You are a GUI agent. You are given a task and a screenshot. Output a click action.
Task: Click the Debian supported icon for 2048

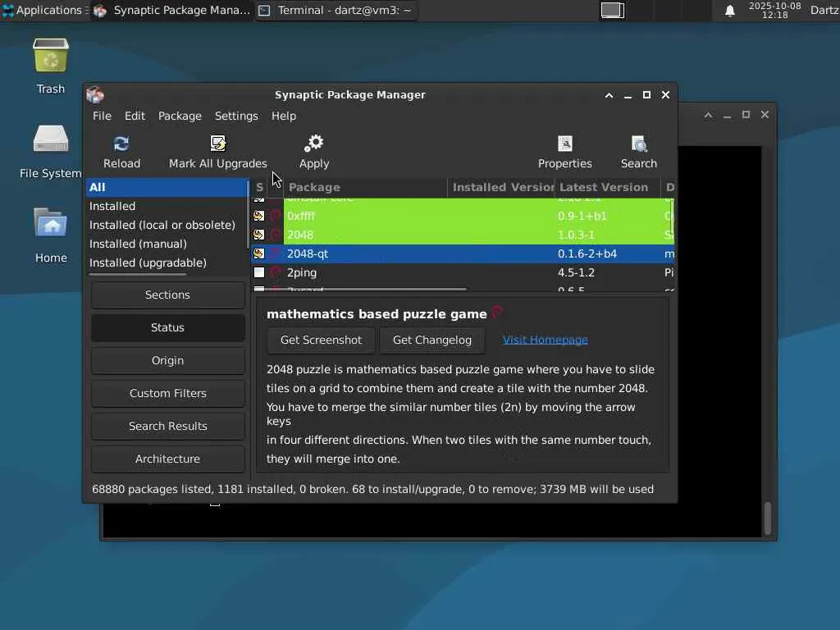tap(276, 235)
